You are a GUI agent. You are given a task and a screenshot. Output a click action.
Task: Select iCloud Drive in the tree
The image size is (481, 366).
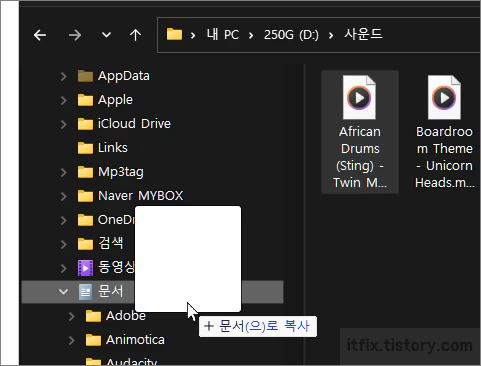[x=134, y=124]
